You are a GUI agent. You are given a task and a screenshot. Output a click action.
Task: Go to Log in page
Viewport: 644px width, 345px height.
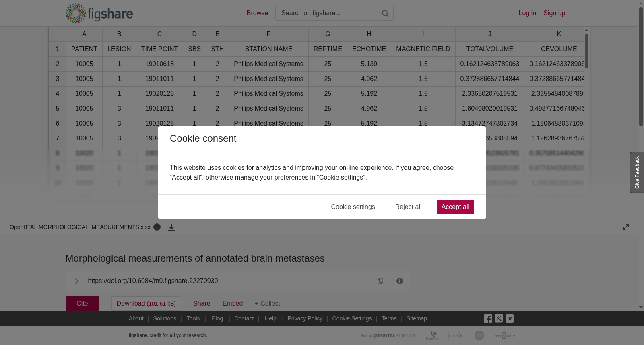pos(527,13)
